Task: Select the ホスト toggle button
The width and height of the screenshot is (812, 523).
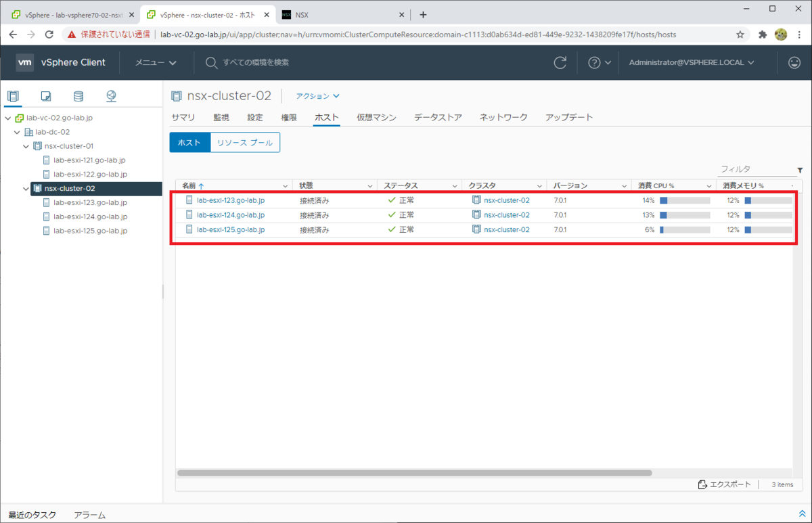Action: (189, 143)
